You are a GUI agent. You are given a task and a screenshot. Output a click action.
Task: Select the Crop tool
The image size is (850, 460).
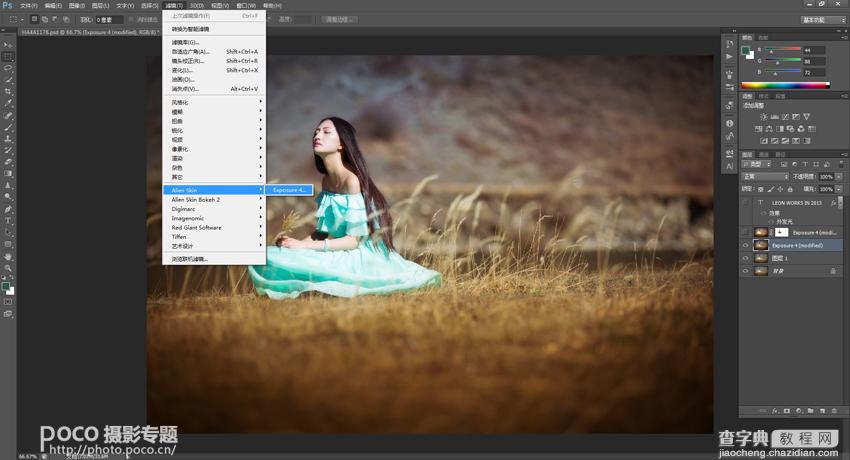point(8,92)
